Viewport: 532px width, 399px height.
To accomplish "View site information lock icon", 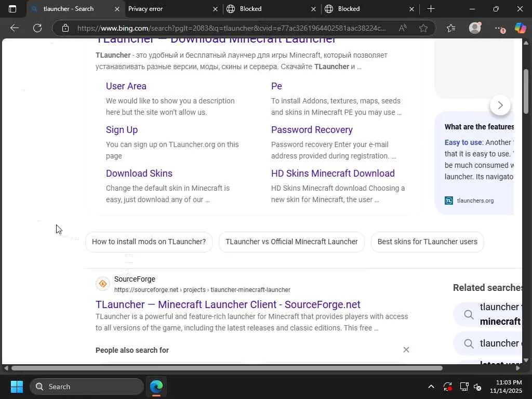I will (x=65, y=28).
